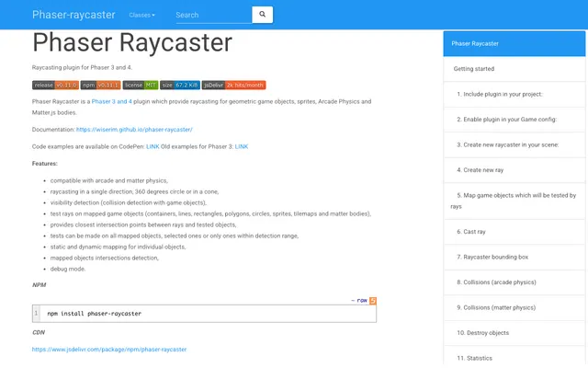Click the NPM subheading
The image size is (588, 368).
click(x=39, y=285)
